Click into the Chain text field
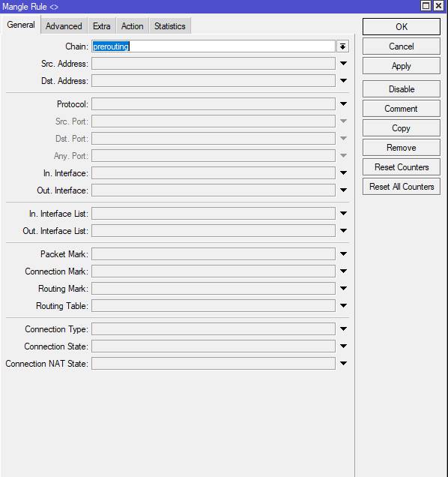This screenshot has width=448, height=477. click(214, 46)
